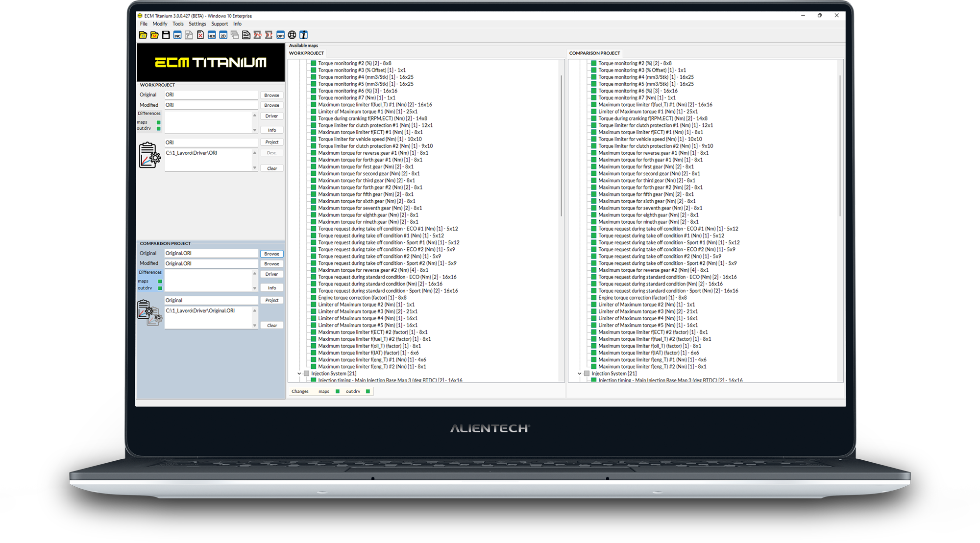
Task: Click the WORK PROJECT column header of maps
Action: tap(306, 53)
